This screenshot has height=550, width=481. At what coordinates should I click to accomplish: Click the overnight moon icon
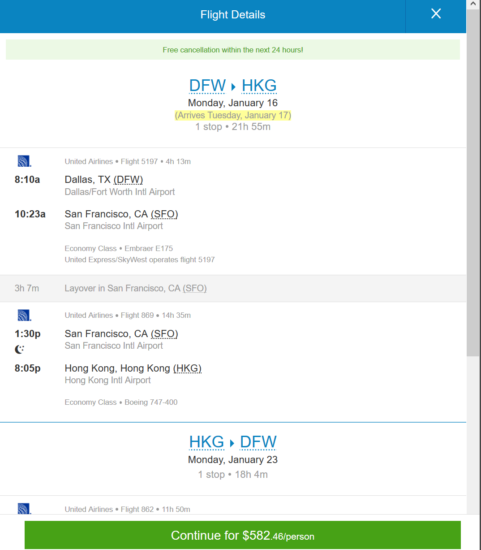coord(19,349)
